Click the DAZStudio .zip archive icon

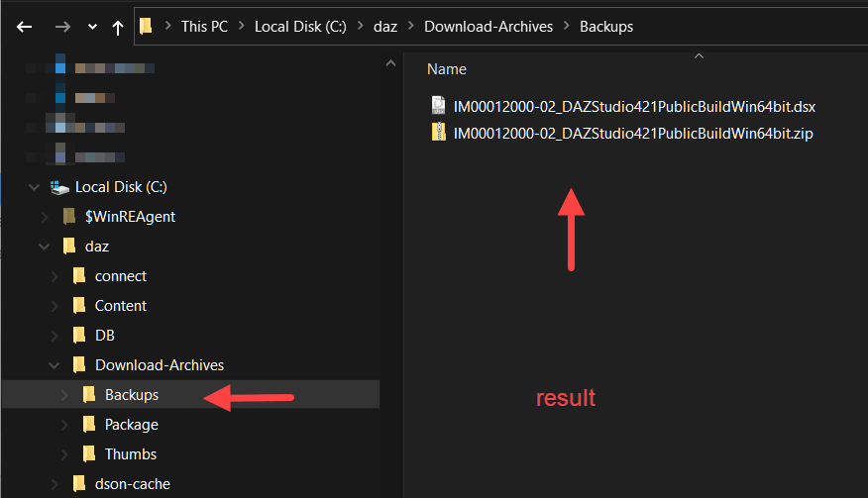(439, 133)
